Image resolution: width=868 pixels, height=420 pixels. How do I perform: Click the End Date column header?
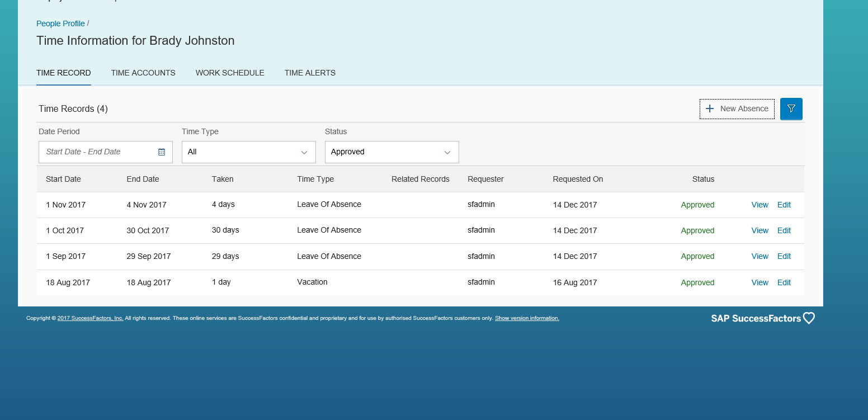[x=143, y=179]
